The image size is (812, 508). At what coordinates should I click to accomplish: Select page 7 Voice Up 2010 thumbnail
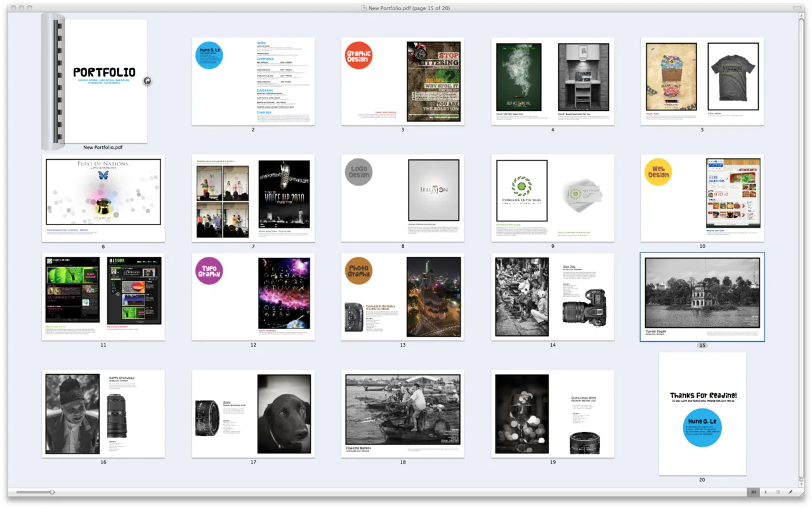point(253,198)
